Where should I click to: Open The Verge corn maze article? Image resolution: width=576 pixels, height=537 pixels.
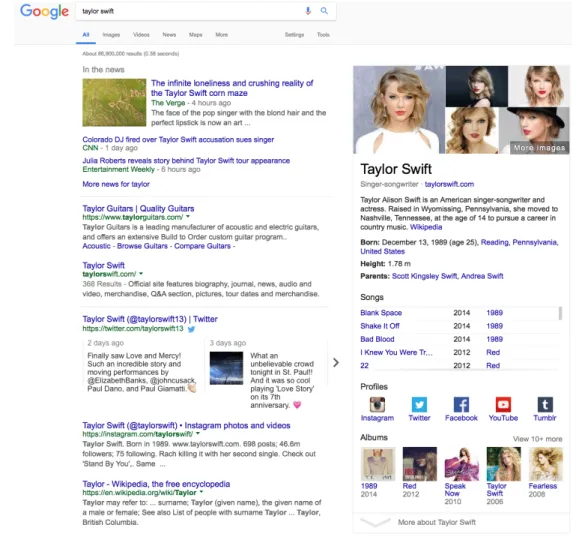[232, 88]
